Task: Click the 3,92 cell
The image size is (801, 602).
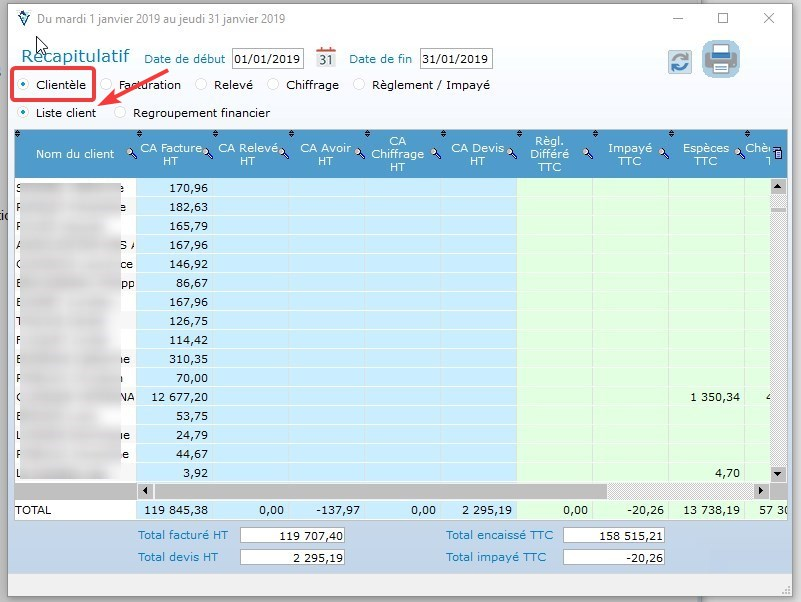Action: pos(175,473)
